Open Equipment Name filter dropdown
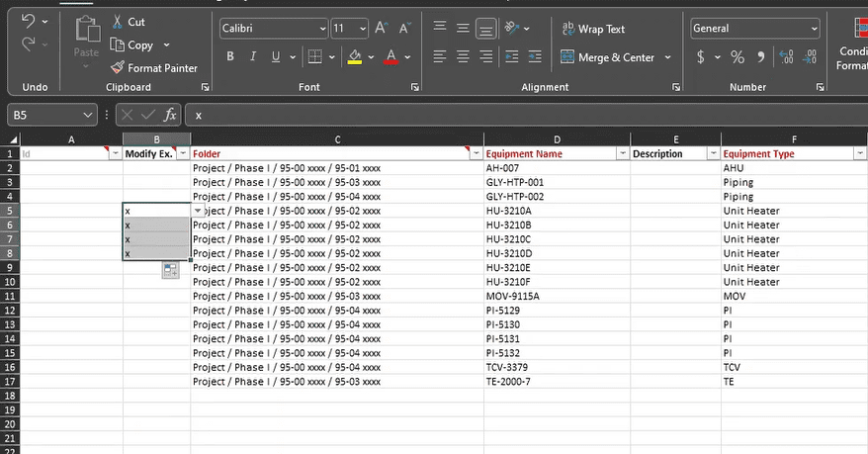This screenshot has height=454, width=868. click(623, 153)
